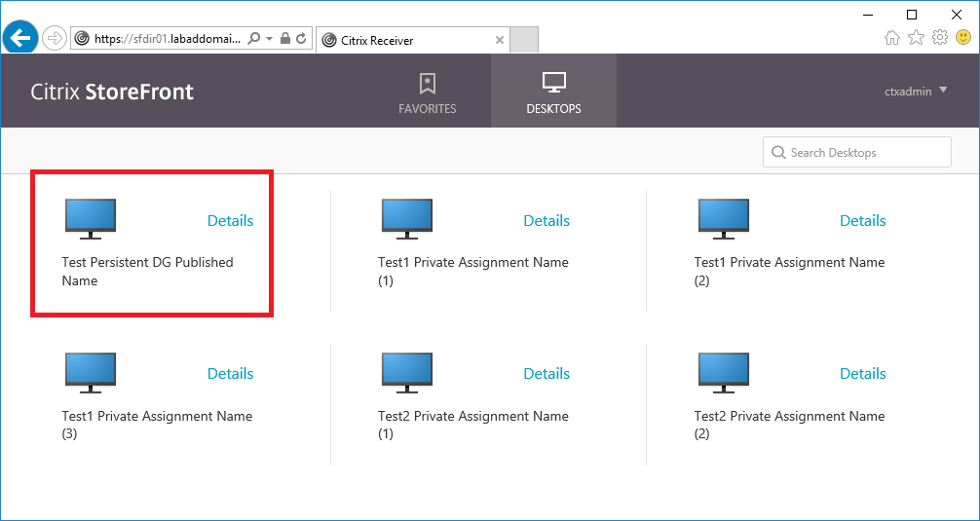Click the browser Forward arrow button
Image resolution: width=980 pixels, height=521 pixels.
[x=55, y=39]
